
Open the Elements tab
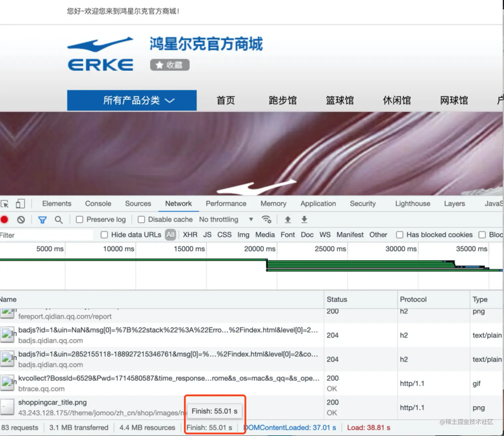(57, 204)
